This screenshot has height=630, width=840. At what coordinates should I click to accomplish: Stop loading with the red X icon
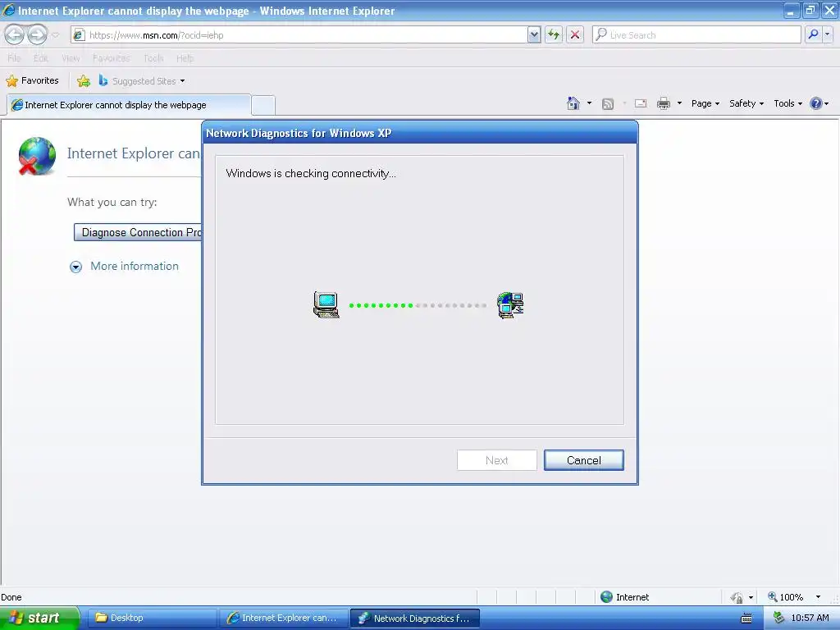(575, 35)
